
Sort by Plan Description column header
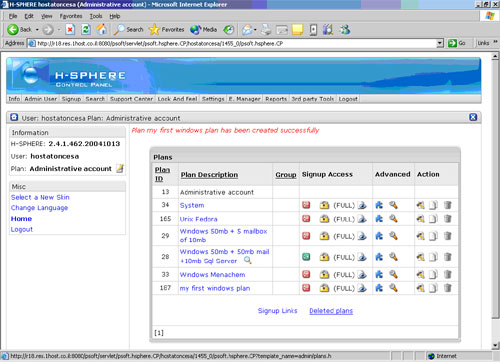tap(209, 175)
